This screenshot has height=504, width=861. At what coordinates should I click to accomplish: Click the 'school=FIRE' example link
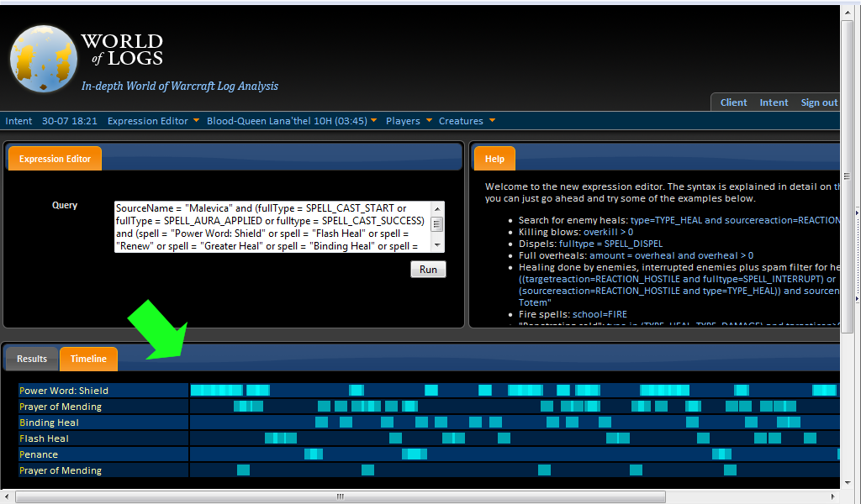point(600,314)
